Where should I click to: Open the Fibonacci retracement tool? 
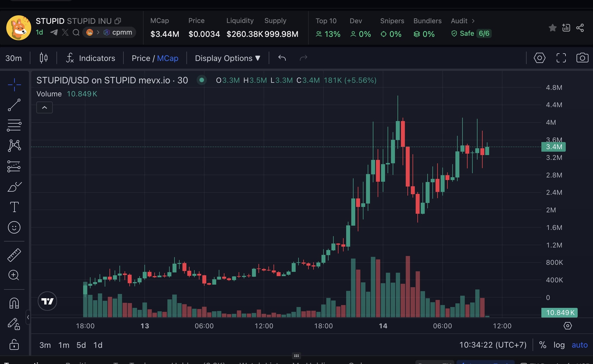[14, 125]
